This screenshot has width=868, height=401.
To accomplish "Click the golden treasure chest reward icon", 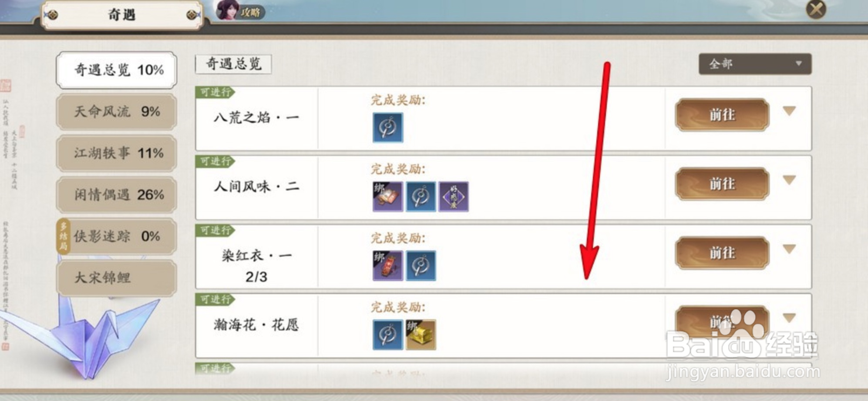I will [x=421, y=335].
